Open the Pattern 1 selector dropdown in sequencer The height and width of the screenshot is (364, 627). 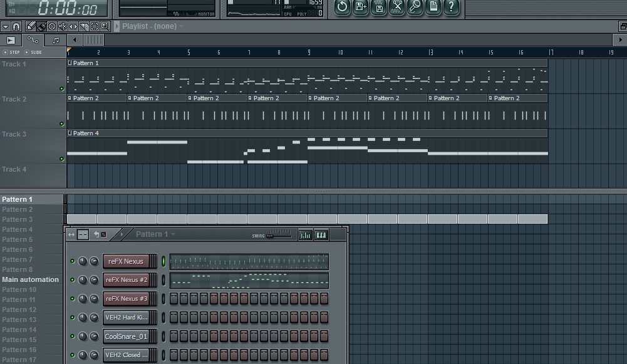pos(173,234)
